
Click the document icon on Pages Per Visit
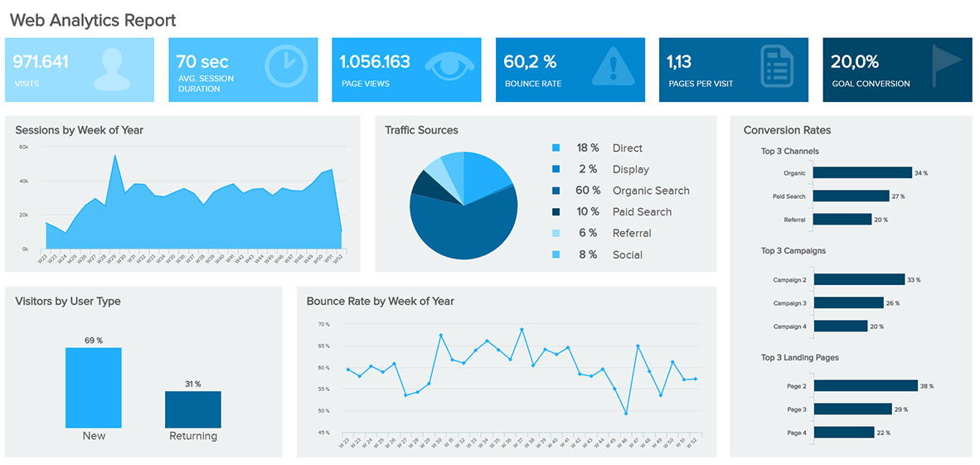(776, 67)
